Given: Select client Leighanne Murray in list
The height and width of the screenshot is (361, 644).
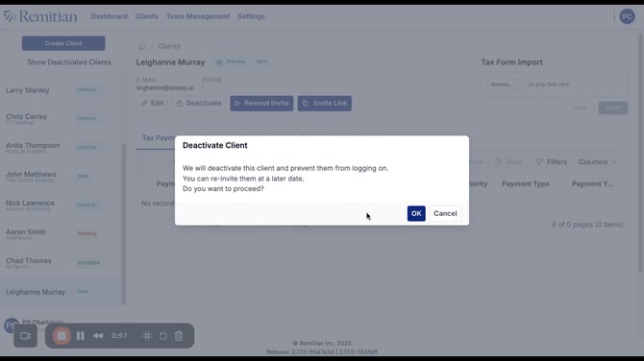Looking at the screenshot, I should click(x=61, y=292).
